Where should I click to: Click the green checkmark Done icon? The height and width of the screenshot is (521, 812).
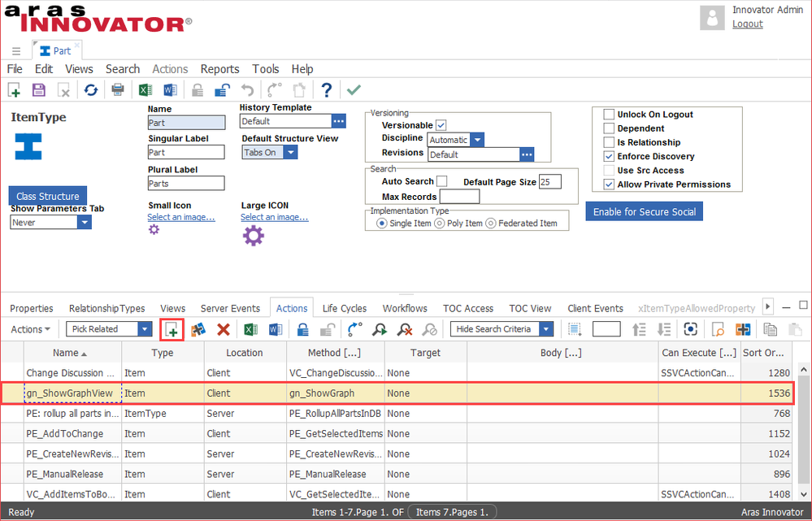pyautogui.click(x=354, y=90)
